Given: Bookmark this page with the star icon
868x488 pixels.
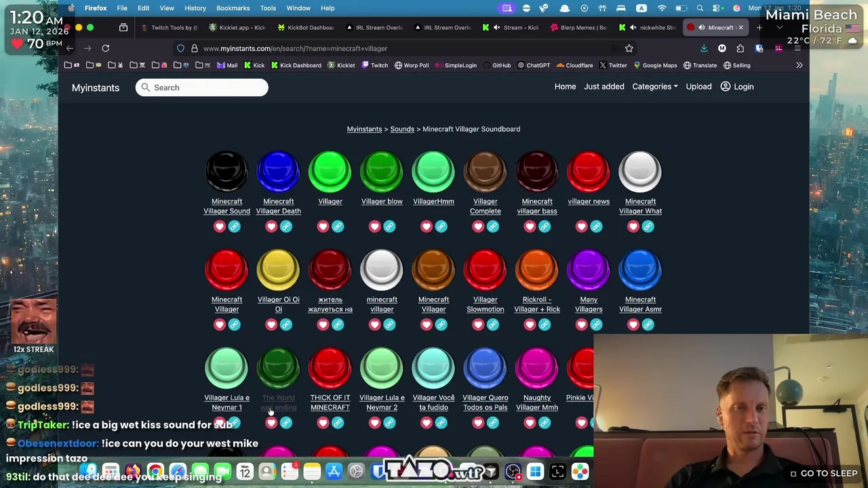Looking at the screenshot, I should pyautogui.click(x=629, y=48).
